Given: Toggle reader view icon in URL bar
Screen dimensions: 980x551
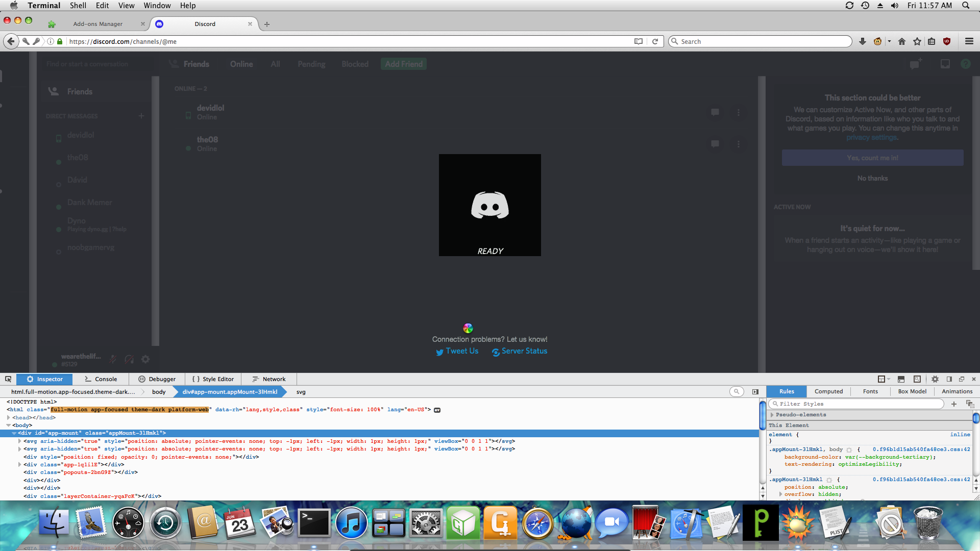Looking at the screenshot, I should [x=638, y=41].
